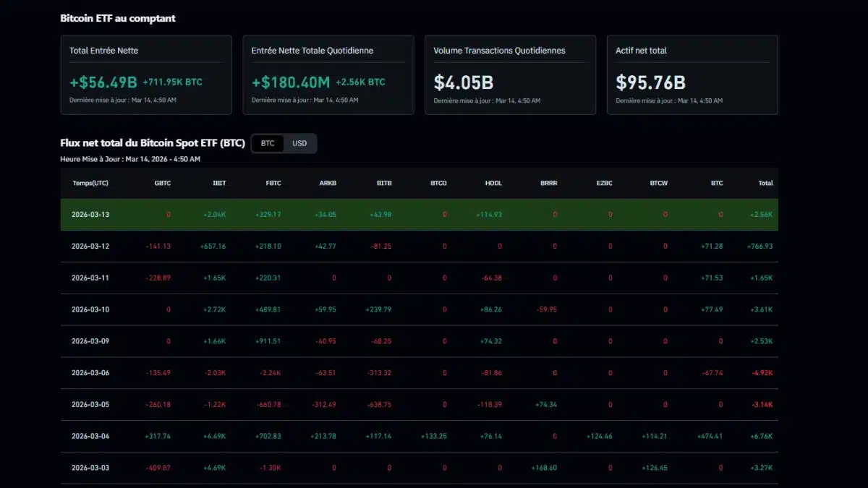Image resolution: width=868 pixels, height=488 pixels.
Task: Click the HODL column header
Action: click(x=493, y=183)
